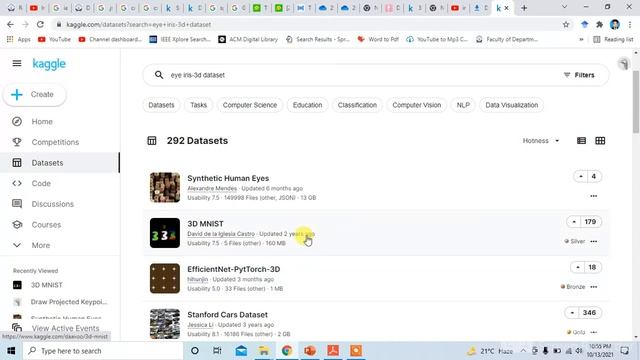Click EfficientNet-PytTorch-3D thumbnail
The height and width of the screenshot is (360, 640).
(165, 278)
